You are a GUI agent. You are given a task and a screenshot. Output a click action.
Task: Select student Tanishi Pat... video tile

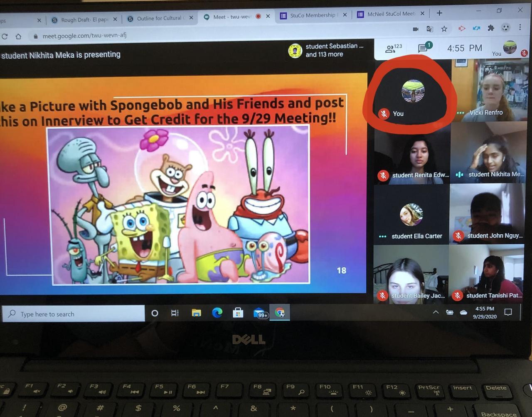click(x=487, y=274)
